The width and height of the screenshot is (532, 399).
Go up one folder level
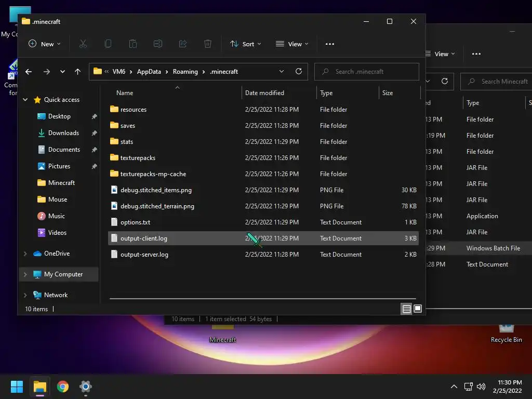point(78,72)
